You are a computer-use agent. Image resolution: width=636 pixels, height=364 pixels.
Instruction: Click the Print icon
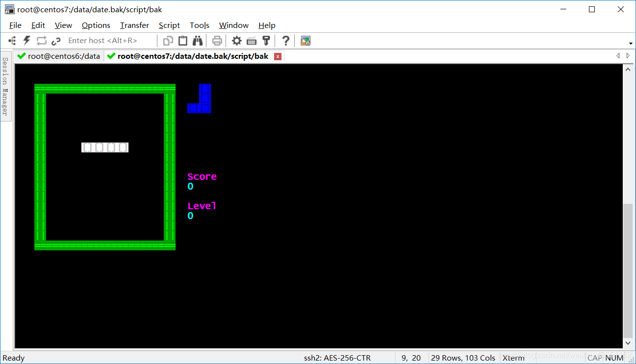[x=217, y=41]
